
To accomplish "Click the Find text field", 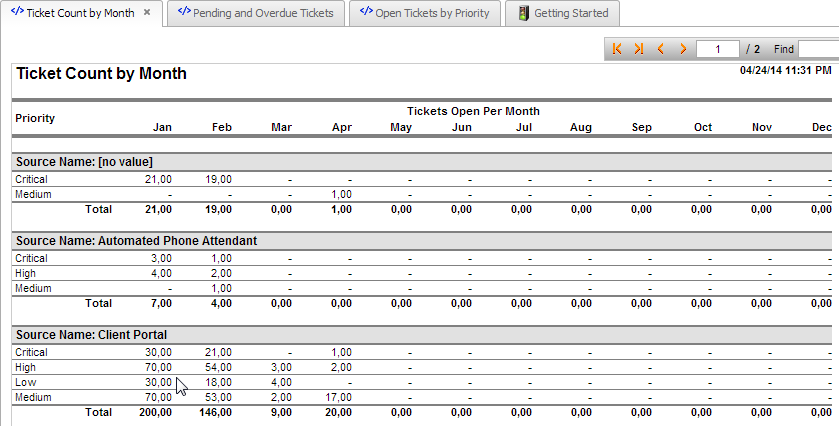I will click(819, 49).
